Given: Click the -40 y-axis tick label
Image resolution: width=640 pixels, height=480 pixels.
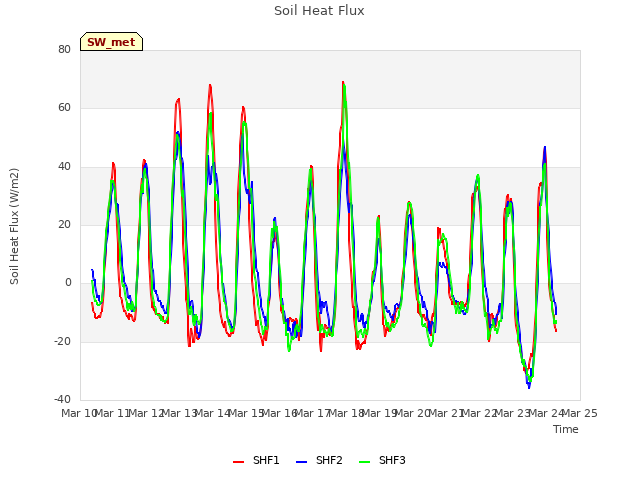Looking at the screenshot, I should click(62, 399).
